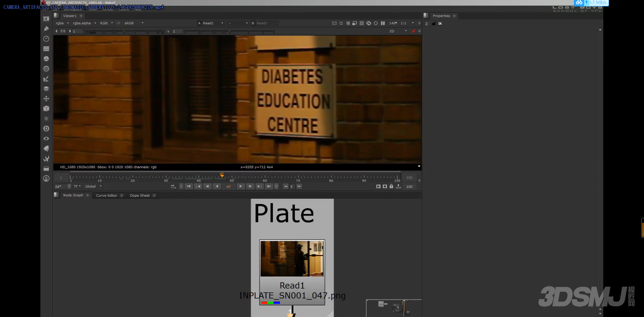The image size is (644, 317).
Task: Open the Color nodes toolbar menu
Action: tap(46, 59)
